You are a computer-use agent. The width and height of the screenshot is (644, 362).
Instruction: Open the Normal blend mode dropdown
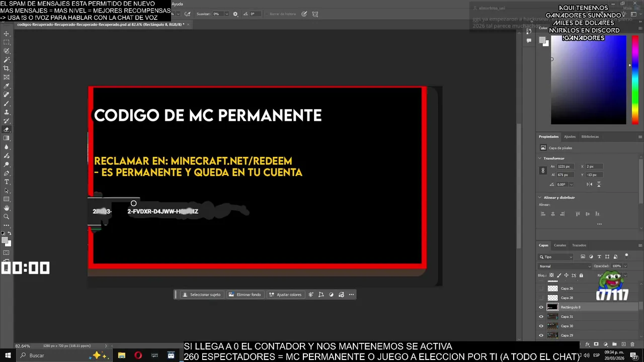click(x=565, y=266)
